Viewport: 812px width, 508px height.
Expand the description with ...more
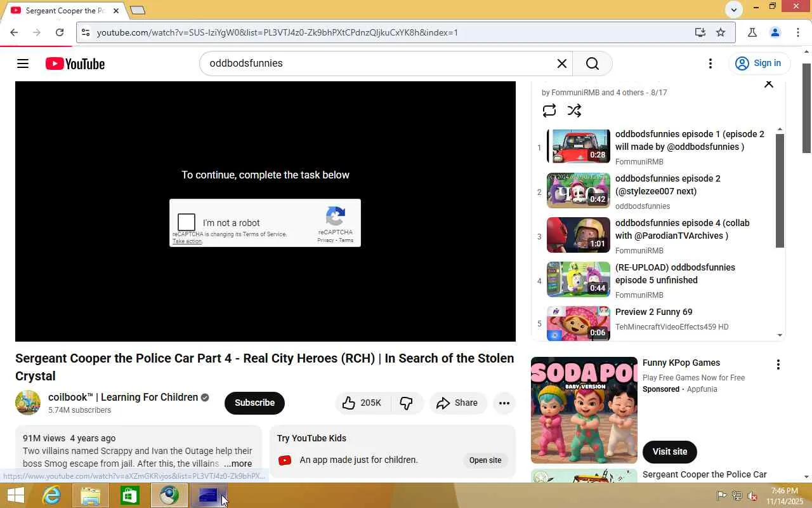238,464
